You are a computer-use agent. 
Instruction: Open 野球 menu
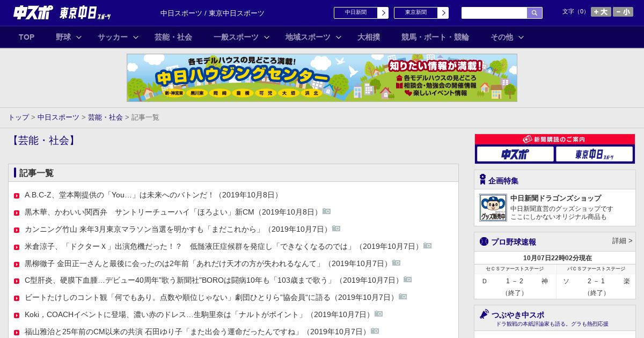pos(63,37)
